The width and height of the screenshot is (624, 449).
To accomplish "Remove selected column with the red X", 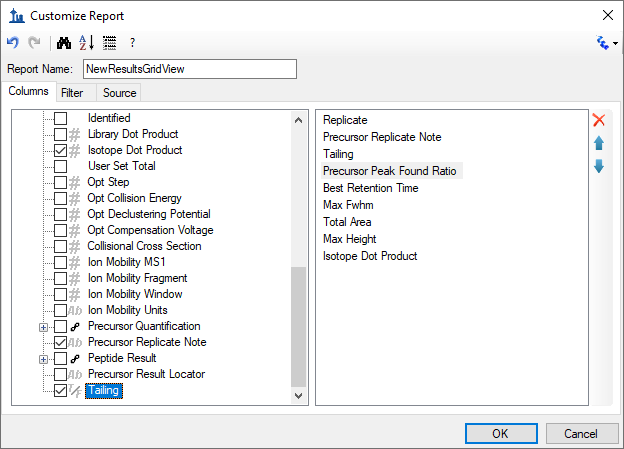I will point(599,120).
